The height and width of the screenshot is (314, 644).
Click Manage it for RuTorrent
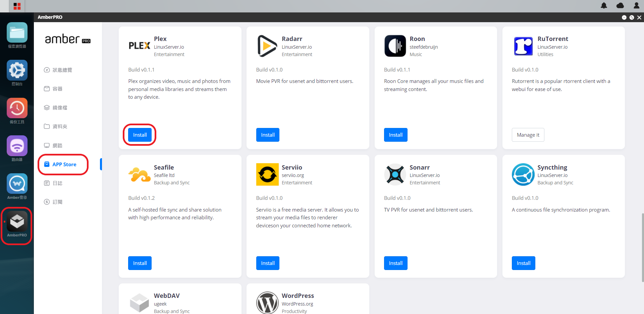click(x=528, y=135)
